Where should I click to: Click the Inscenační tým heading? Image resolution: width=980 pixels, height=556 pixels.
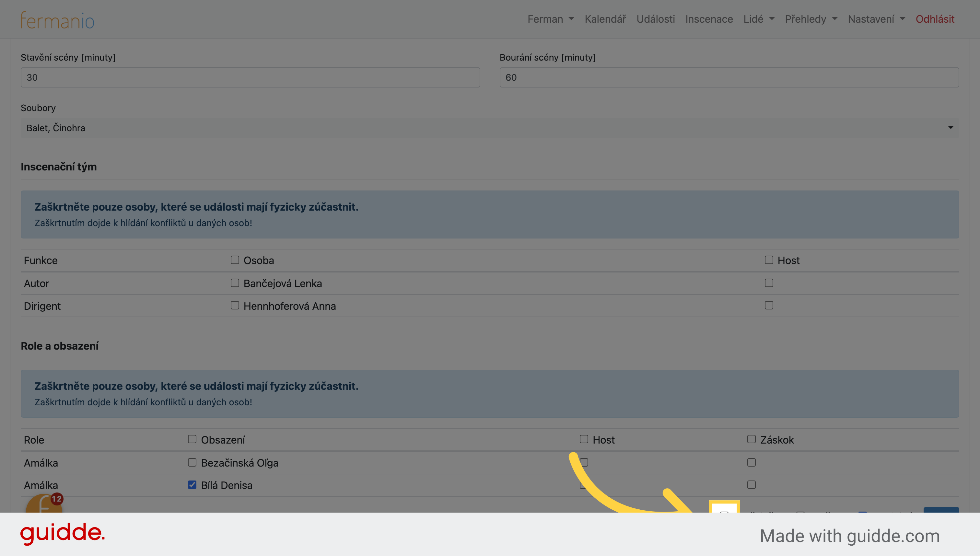coord(58,167)
